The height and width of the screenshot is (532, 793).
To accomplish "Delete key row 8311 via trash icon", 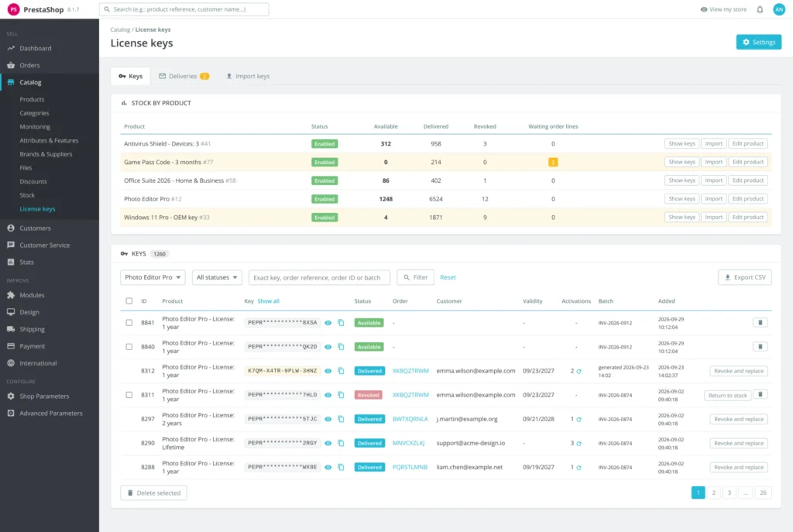I will pyautogui.click(x=760, y=394).
